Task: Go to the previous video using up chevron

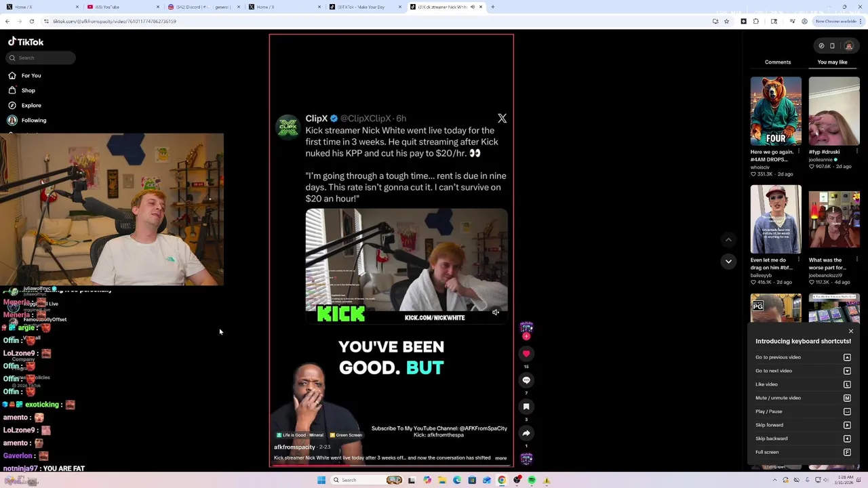Action: (728, 239)
